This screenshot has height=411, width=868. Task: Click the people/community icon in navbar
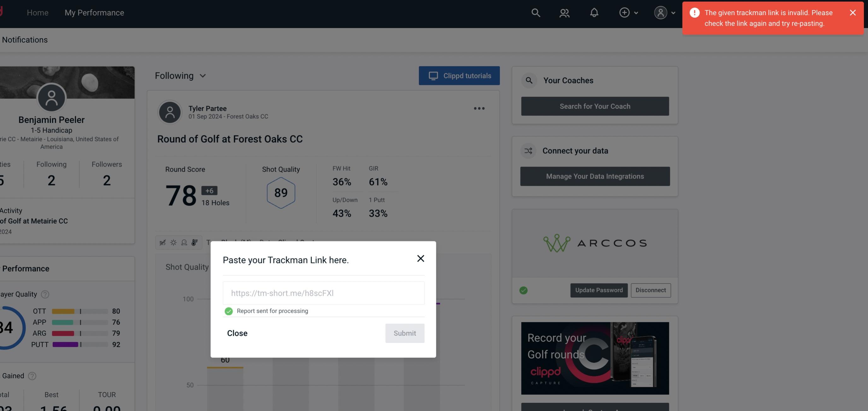click(x=564, y=12)
